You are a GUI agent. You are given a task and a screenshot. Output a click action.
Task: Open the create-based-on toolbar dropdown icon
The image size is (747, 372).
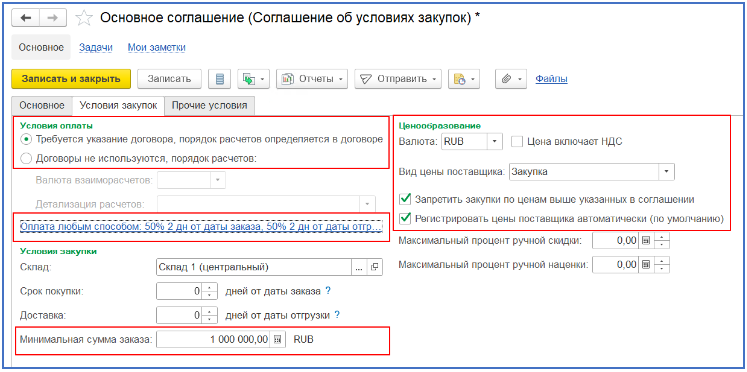click(x=254, y=79)
